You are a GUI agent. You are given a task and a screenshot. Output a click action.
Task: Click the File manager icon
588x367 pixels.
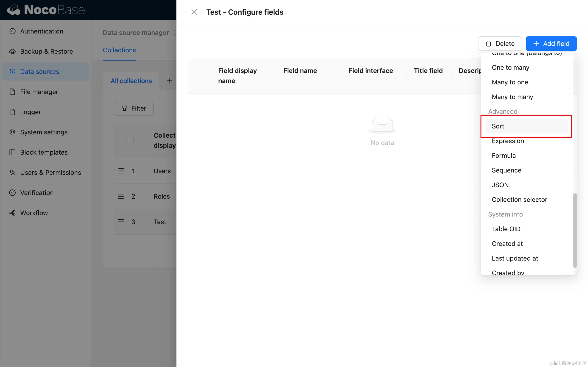tap(12, 92)
